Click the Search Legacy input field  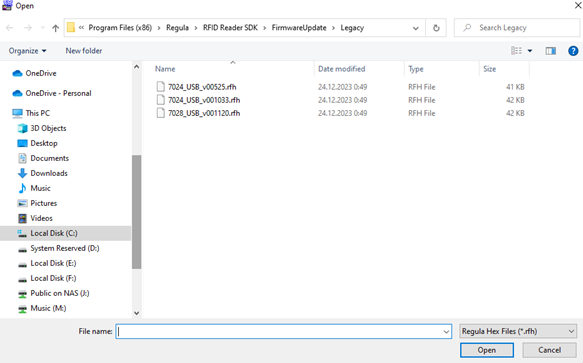tap(517, 28)
